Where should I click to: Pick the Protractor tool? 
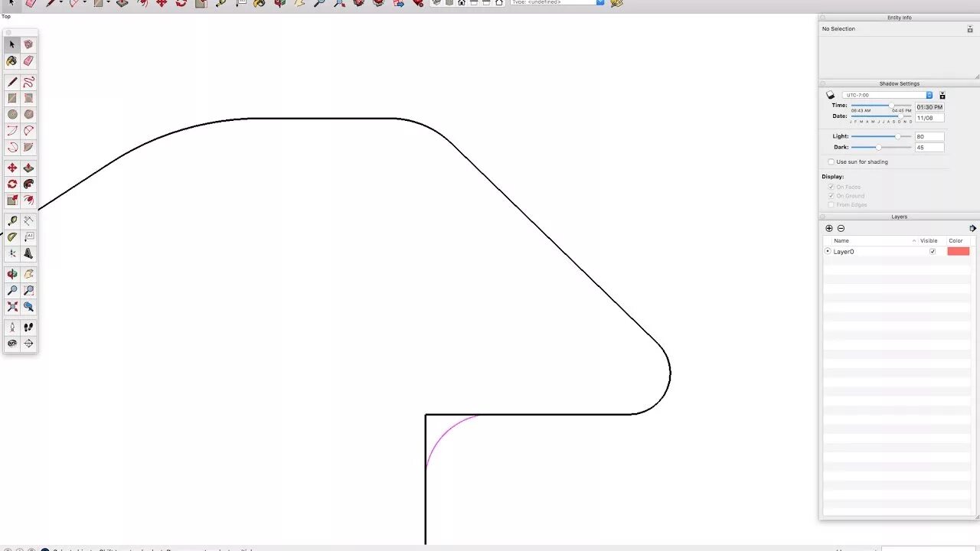pos(12,237)
